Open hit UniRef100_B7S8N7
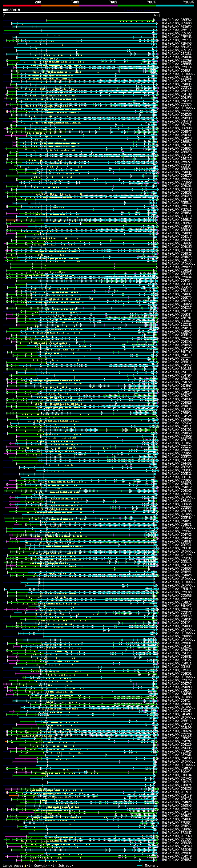Viewport: 197px width, 868px height. (x=176, y=833)
